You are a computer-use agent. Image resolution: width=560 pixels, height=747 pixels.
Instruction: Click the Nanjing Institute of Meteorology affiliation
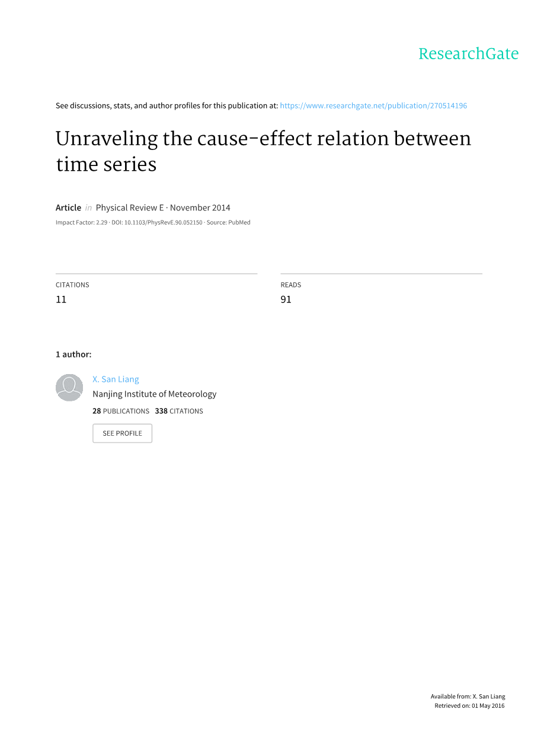coord(154,394)
